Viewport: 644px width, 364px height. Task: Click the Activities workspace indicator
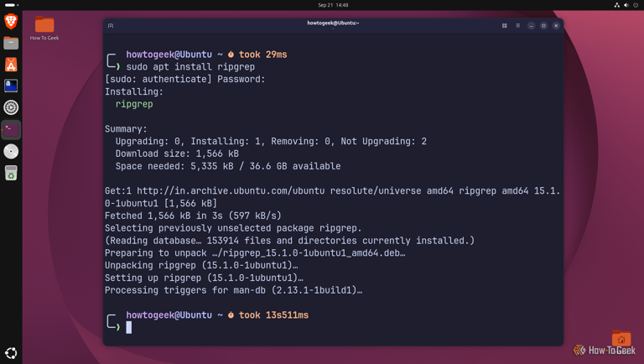[x=12, y=5]
